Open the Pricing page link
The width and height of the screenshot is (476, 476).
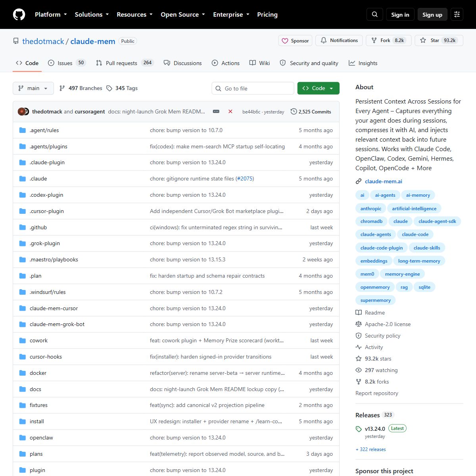(x=267, y=14)
